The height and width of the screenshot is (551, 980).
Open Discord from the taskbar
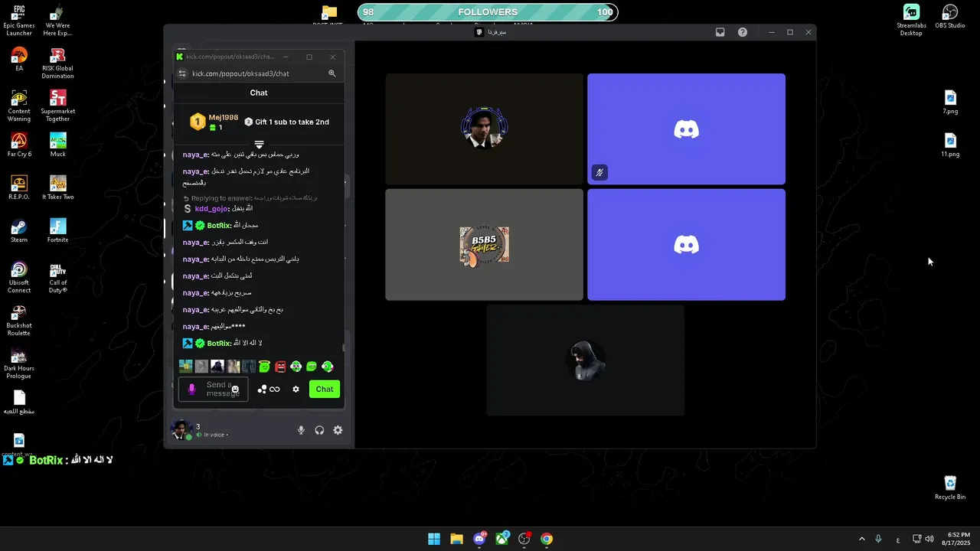[x=479, y=539]
